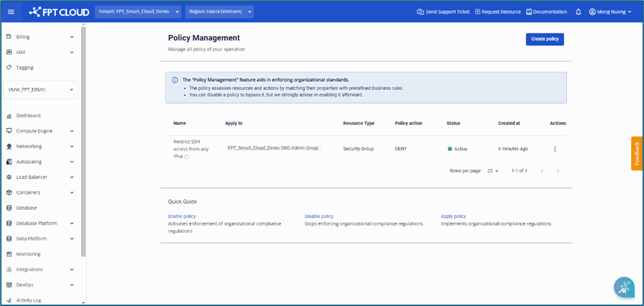Open the Disable policy guide link
The width and height of the screenshot is (644, 306).
pyautogui.click(x=319, y=217)
